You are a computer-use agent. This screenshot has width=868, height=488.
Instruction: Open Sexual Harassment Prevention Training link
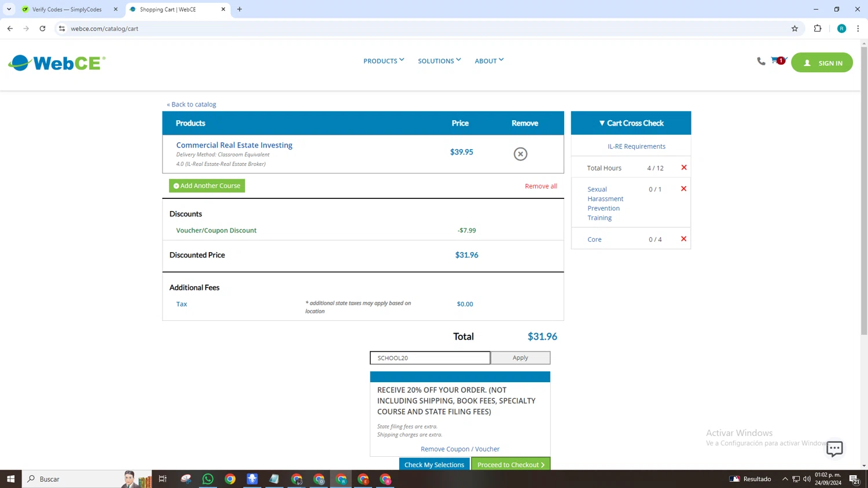(605, 204)
